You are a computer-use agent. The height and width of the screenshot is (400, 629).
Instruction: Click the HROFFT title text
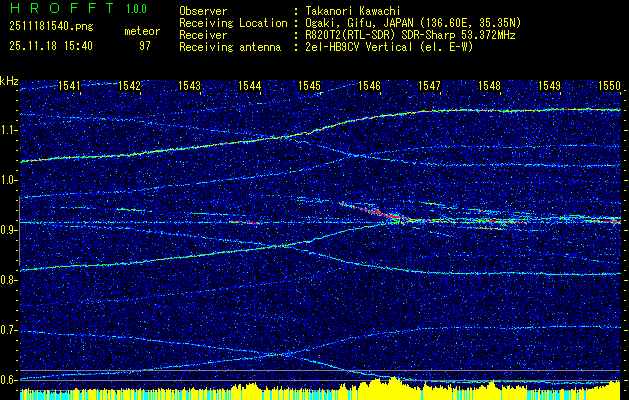[x=62, y=8]
